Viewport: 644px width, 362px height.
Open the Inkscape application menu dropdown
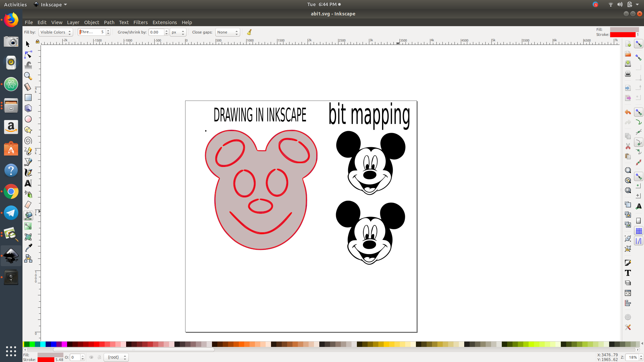tap(50, 4)
